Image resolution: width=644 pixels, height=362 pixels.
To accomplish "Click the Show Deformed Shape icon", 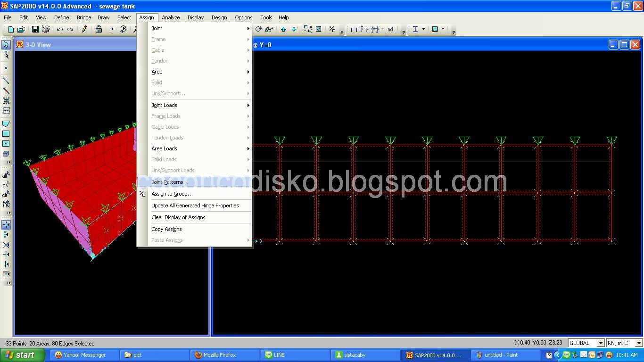I will point(364,29).
